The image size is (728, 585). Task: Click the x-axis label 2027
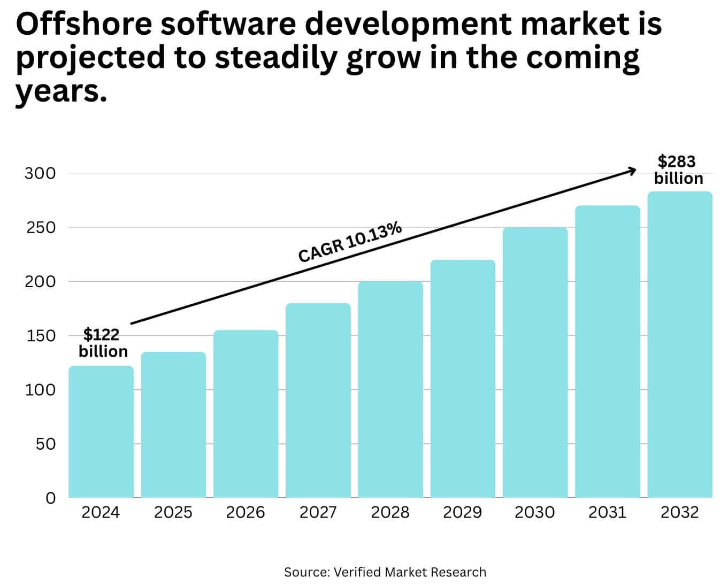318,512
